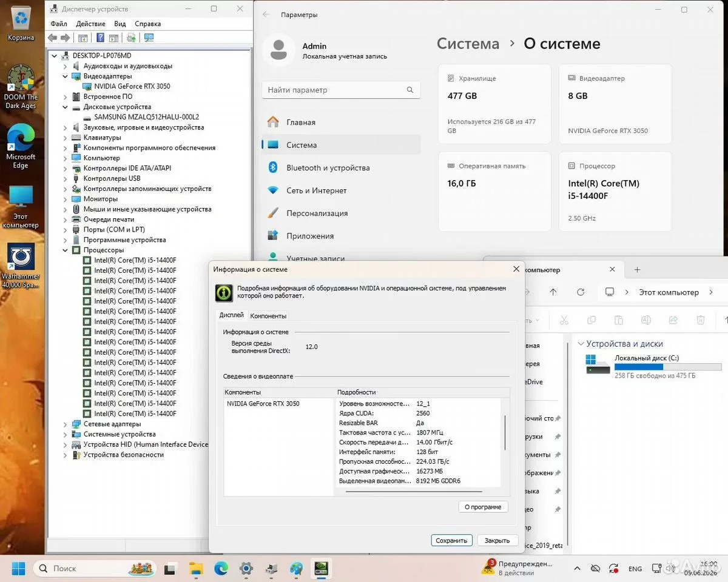Collapse the Дисковые устройства tree node
The width and height of the screenshot is (728, 582).
tap(66, 107)
